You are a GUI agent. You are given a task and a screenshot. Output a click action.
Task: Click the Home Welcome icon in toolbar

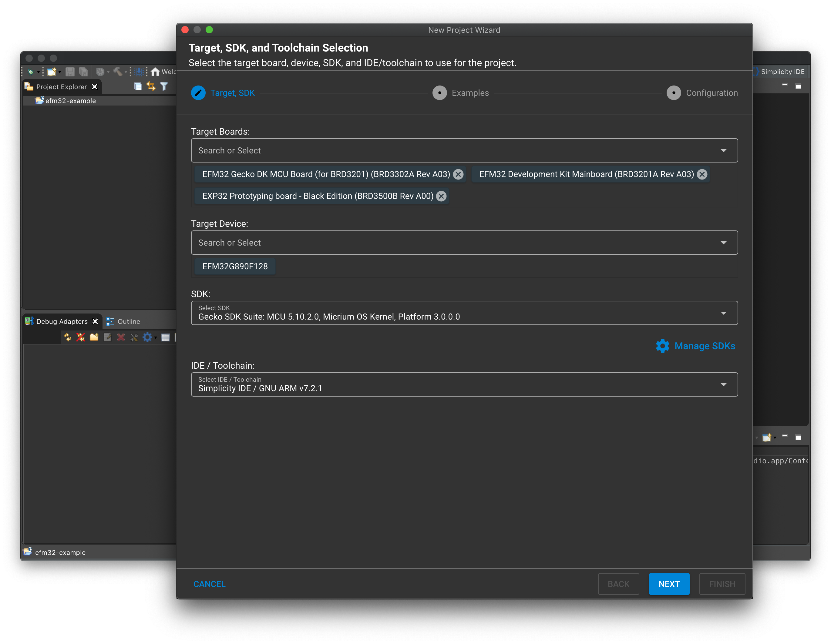[x=155, y=72]
